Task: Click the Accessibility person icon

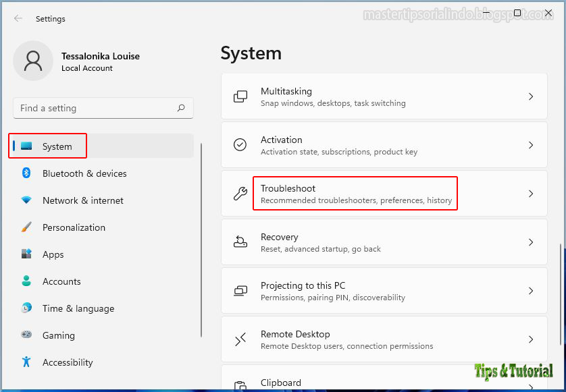Action: [x=26, y=362]
